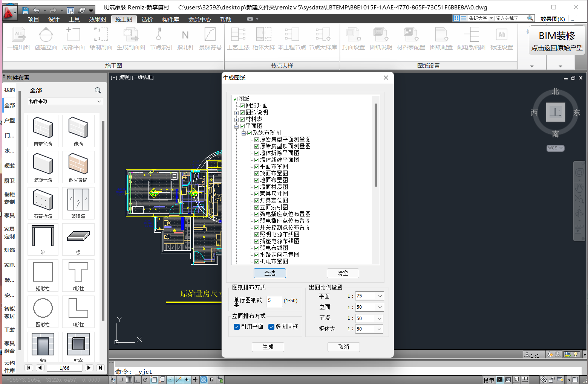Viewport: 588px width, 384px height.
Task: Open the 柜体大 scale dropdown
Action: coord(380,329)
